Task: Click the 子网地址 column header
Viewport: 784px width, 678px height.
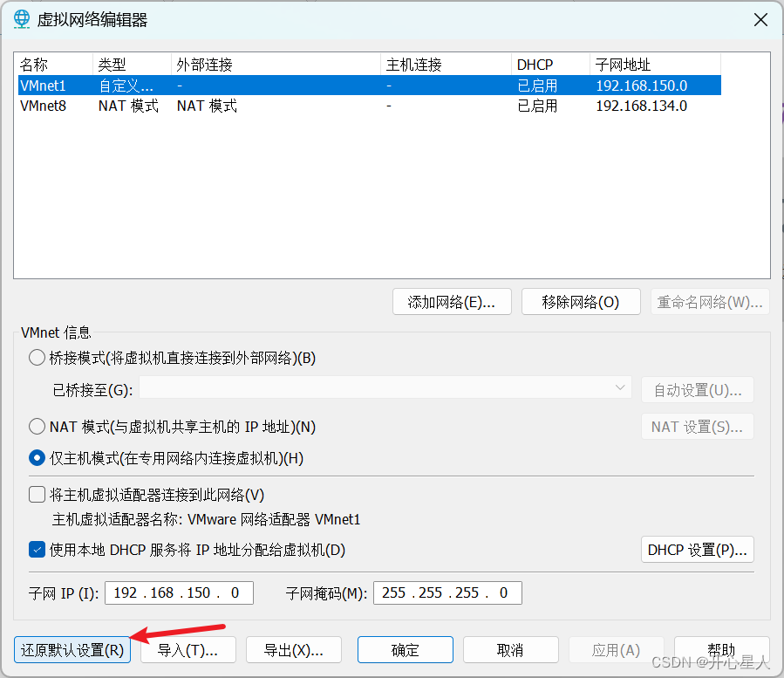Action: click(656, 65)
